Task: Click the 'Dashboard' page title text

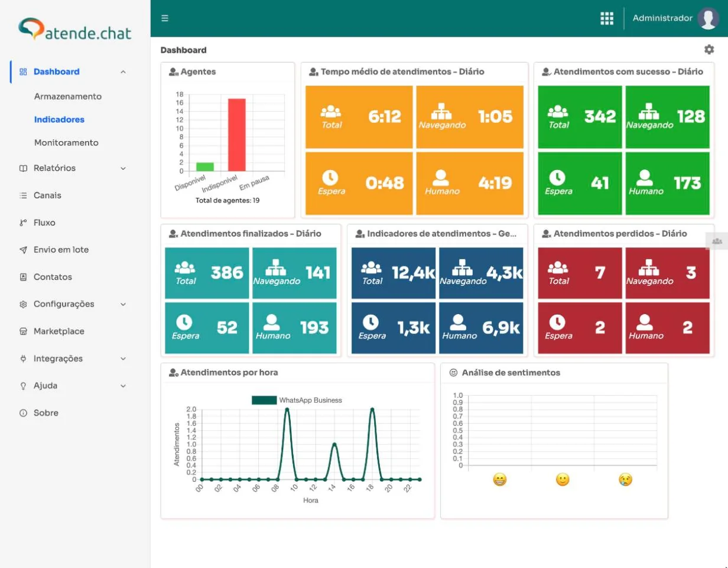Action: point(184,50)
